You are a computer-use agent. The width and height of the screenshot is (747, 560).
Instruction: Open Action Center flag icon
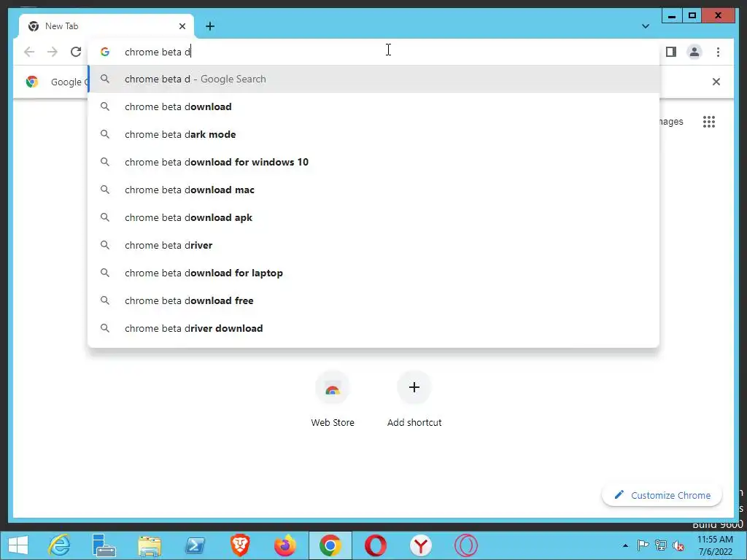[x=643, y=545]
